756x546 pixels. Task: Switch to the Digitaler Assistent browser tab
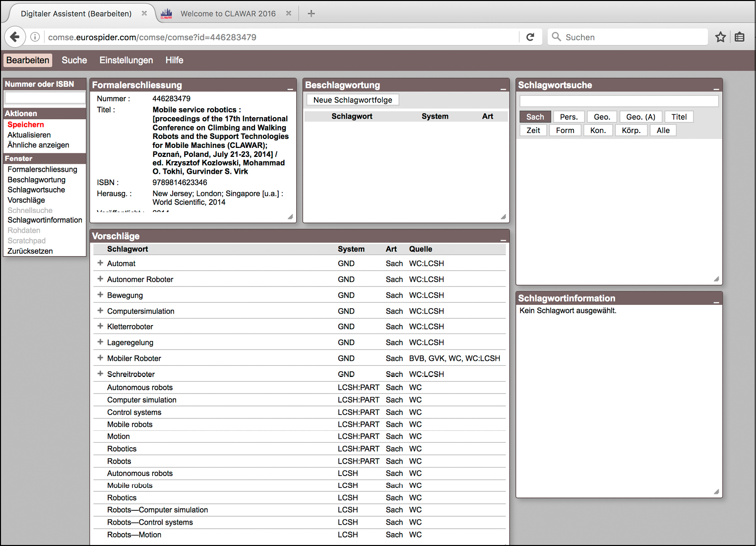[76, 13]
